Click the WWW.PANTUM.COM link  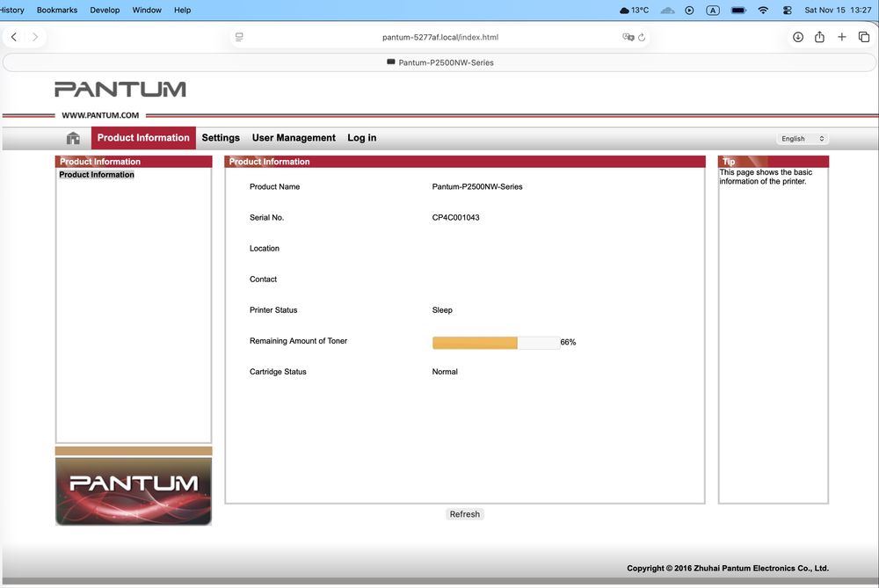[x=100, y=115]
